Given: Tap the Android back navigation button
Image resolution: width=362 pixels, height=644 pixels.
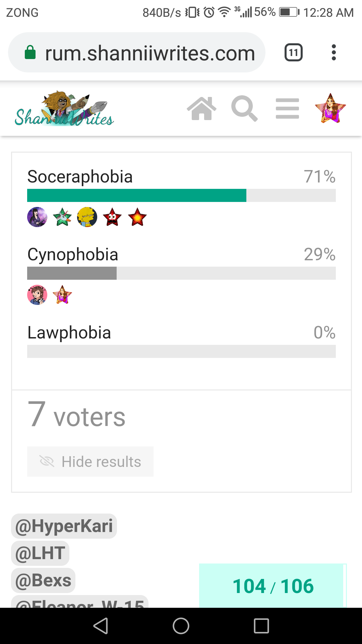Looking at the screenshot, I should pos(101,626).
